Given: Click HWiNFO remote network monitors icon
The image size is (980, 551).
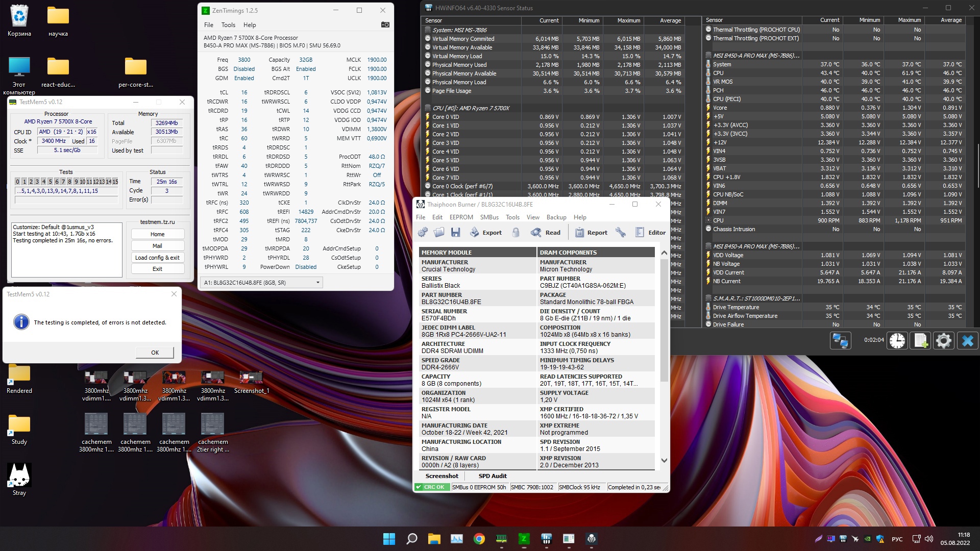Looking at the screenshot, I should click(840, 340).
